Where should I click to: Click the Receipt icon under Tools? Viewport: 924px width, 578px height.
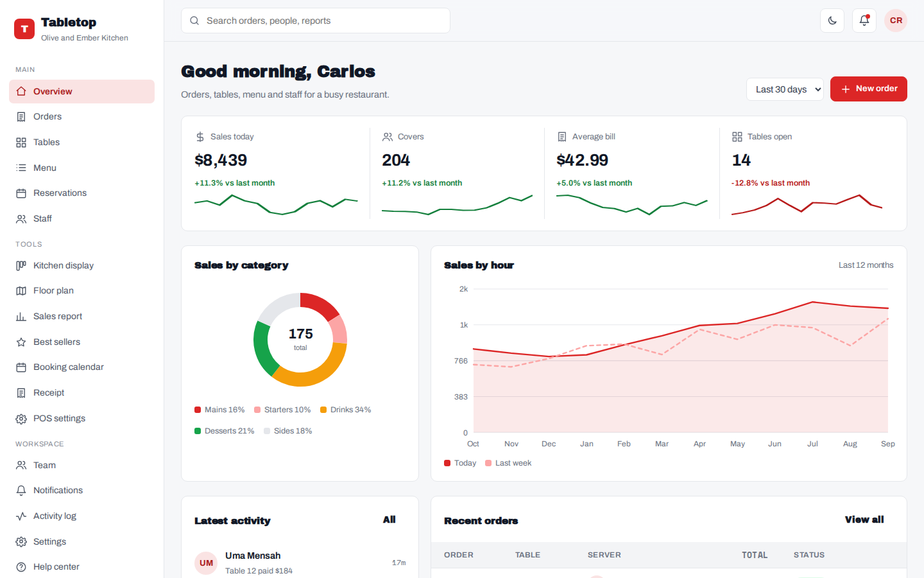(21, 393)
